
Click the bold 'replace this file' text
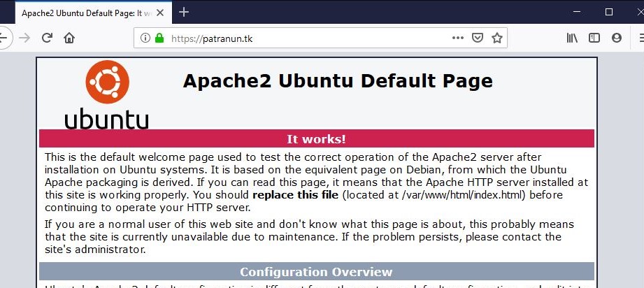point(295,195)
